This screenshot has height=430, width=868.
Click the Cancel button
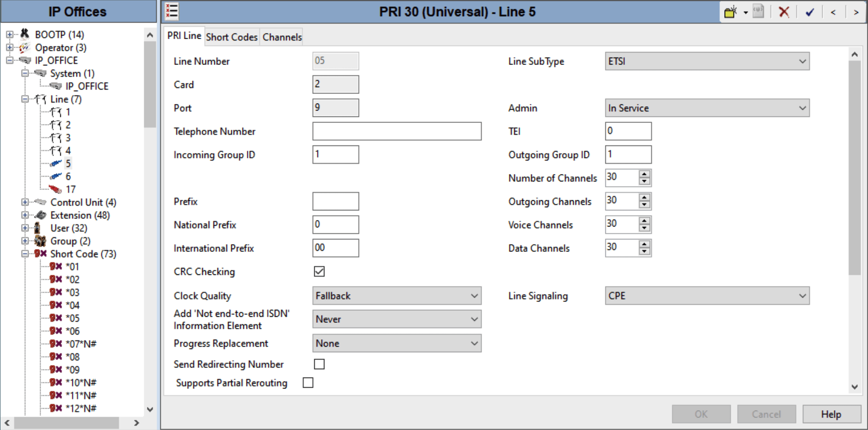(767, 414)
